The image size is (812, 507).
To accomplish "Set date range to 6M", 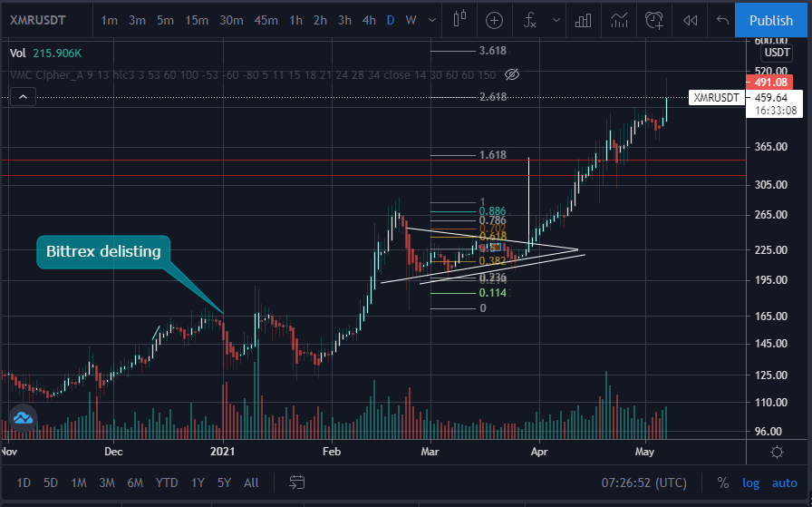I will 135,483.
